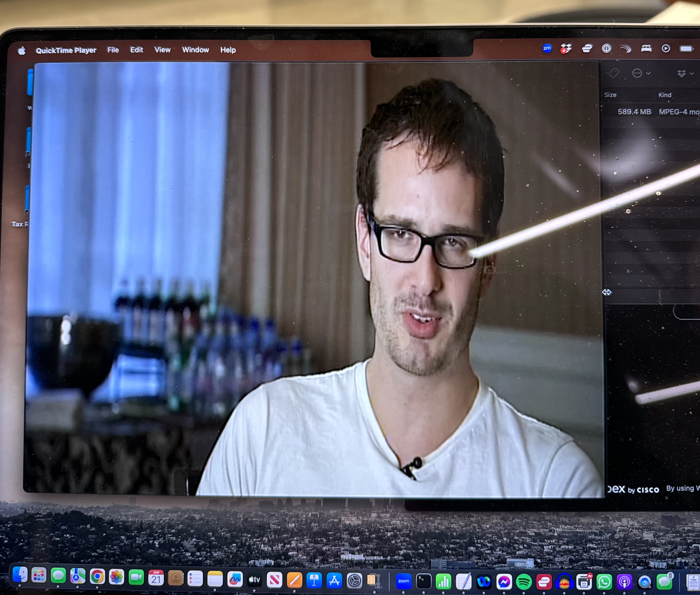
Task: Open the Apple menu
Action: 22,50
